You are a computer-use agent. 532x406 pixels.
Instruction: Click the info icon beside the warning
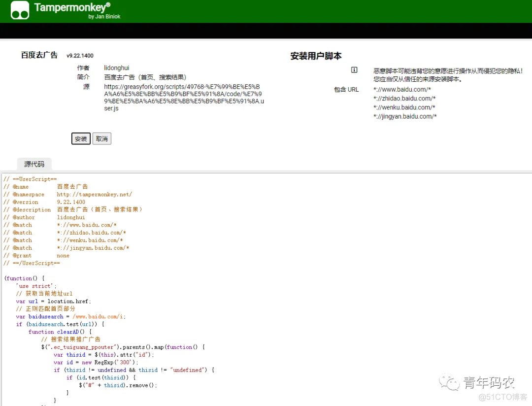(x=354, y=70)
